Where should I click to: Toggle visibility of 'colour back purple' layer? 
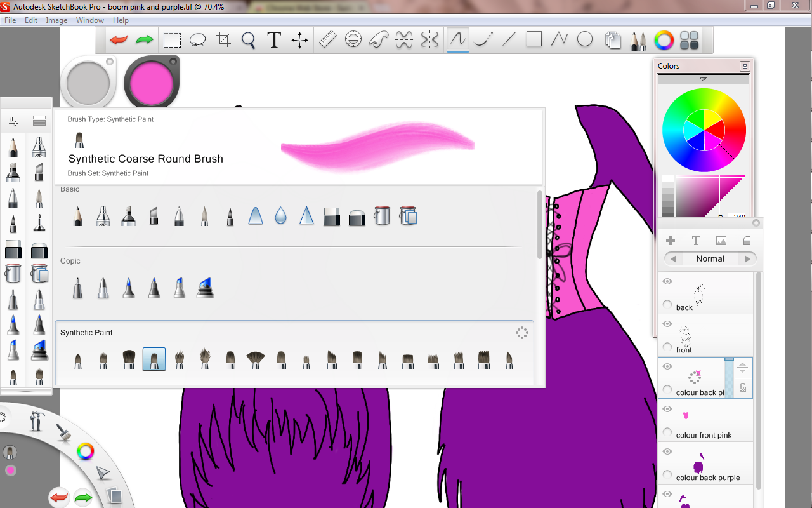click(667, 451)
